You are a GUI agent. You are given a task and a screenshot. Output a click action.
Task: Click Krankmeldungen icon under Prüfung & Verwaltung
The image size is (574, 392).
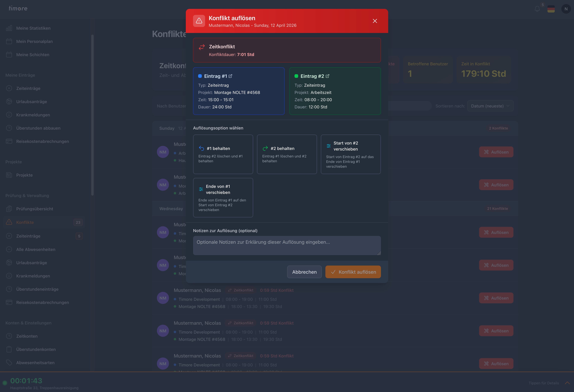9,276
